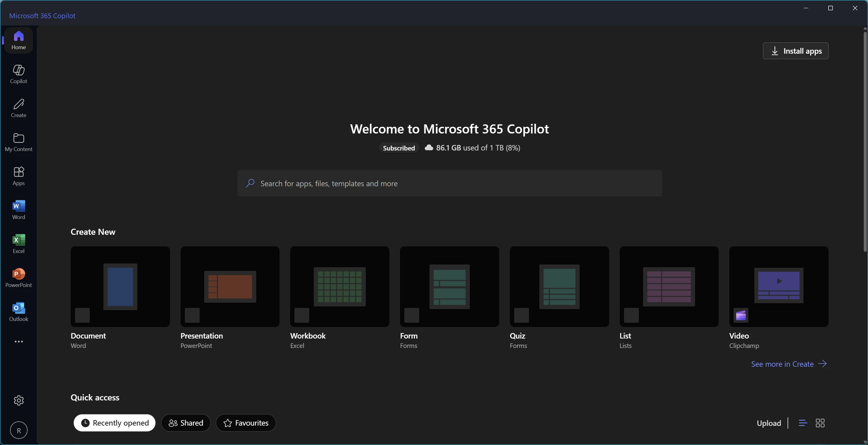Click the Install apps button
The height and width of the screenshot is (445, 868).
coord(795,51)
